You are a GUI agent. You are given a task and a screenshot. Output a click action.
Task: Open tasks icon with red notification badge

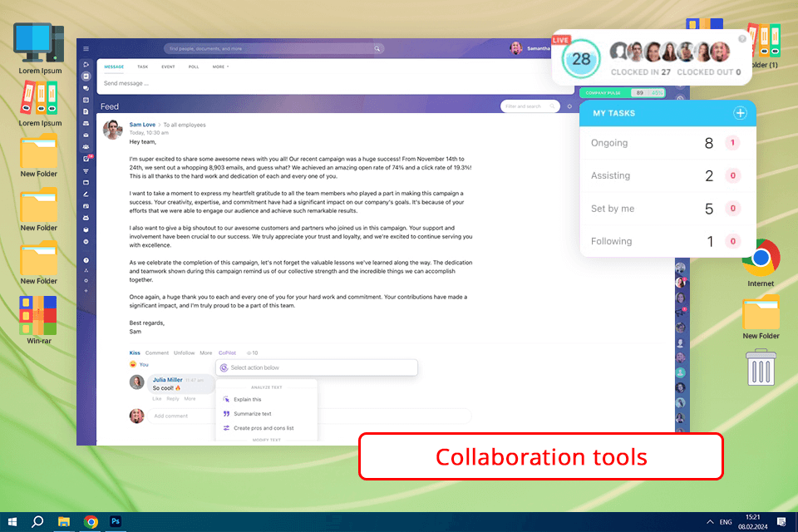pyautogui.click(x=87, y=158)
